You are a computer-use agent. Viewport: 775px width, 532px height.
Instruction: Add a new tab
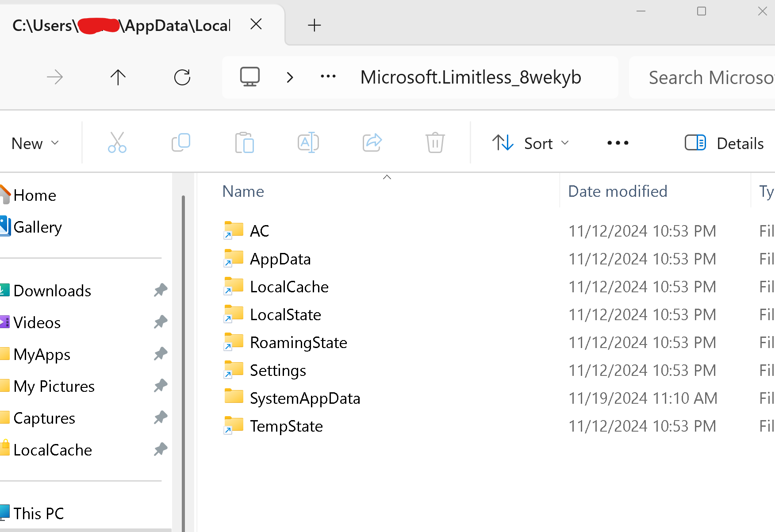314,25
